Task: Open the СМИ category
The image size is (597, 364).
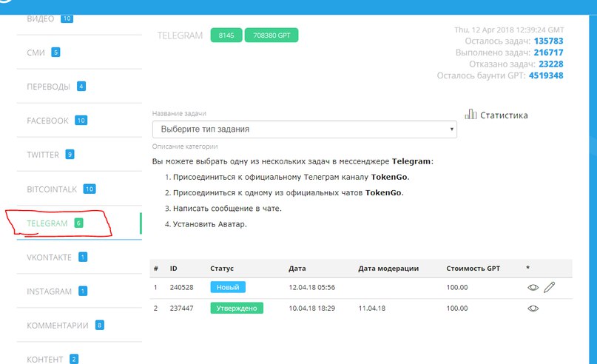Action: pyautogui.click(x=36, y=53)
